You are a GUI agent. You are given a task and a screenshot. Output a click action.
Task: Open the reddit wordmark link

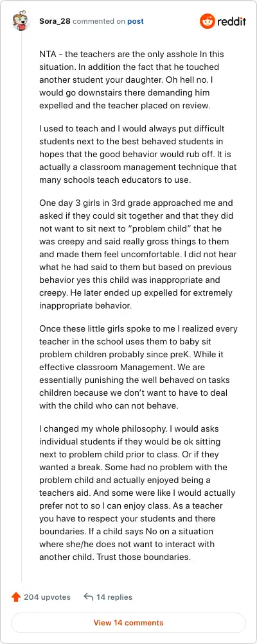pos(231,21)
